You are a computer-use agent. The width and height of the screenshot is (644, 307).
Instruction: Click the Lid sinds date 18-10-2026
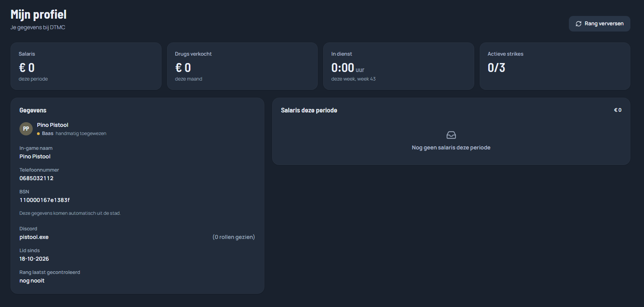[34, 259]
